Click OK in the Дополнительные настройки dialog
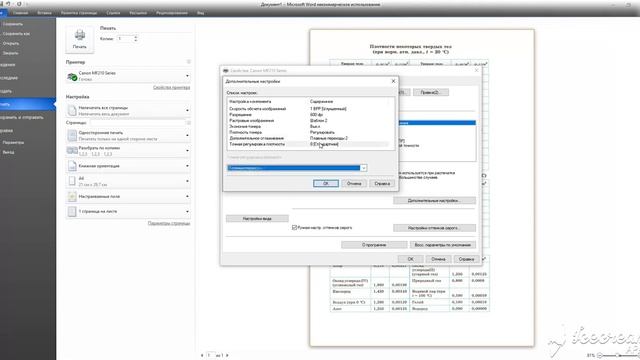This screenshot has height=360, width=640. 326,184
